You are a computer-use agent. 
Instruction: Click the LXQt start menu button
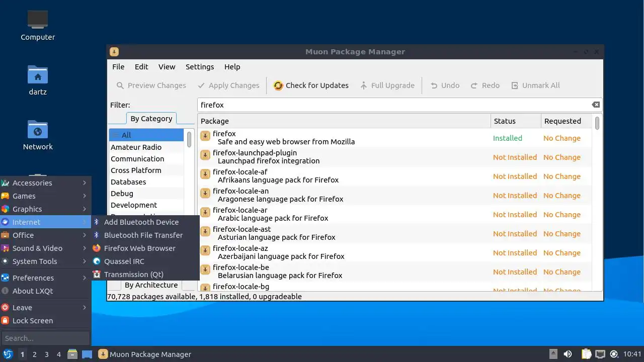[x=8, y=354]
